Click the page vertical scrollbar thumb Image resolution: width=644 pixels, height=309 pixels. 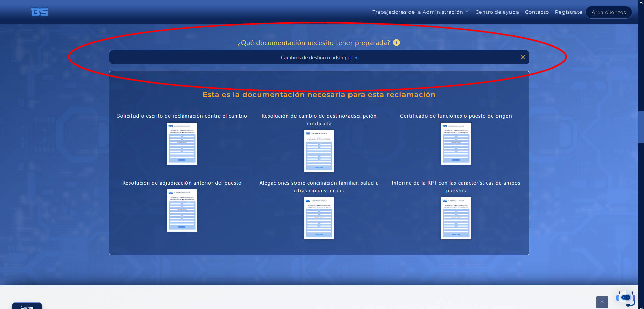[x=641, y=127]
